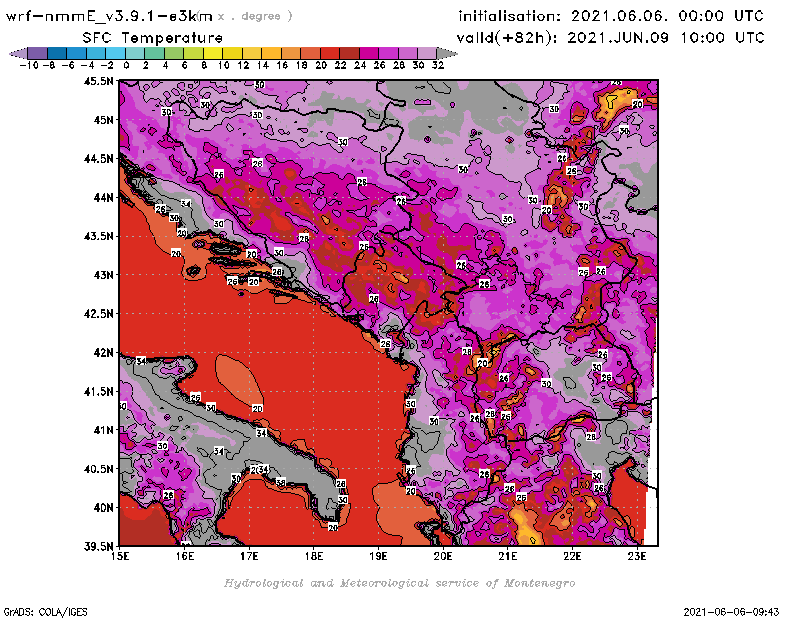
Task: Click the '41N' latitude axis label
Action: [x=103, y=430]
